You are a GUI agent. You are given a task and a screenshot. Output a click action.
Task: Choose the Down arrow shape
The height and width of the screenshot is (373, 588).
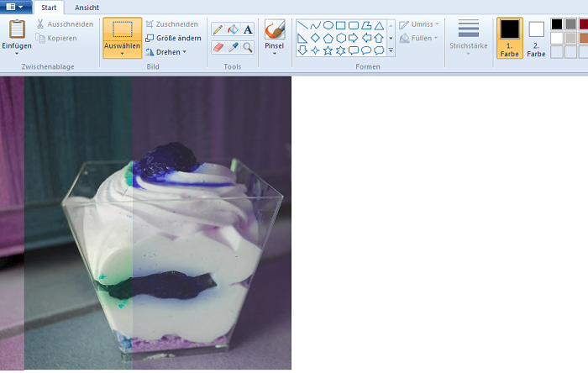pos(302,50)
